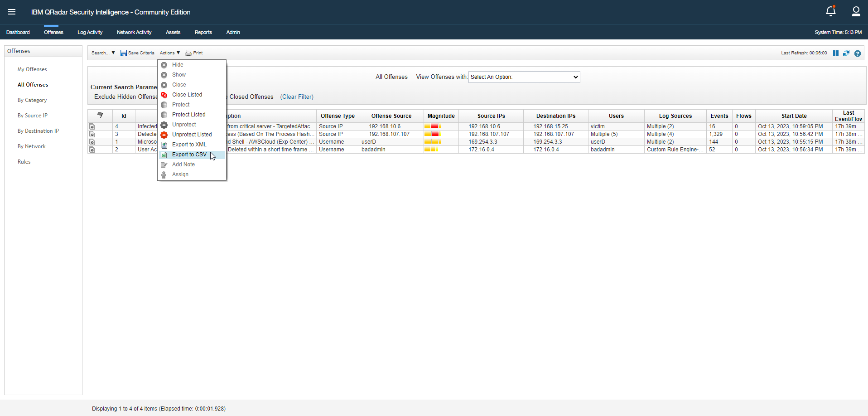Click the refresh arrows icon

(x=846, y=53)
